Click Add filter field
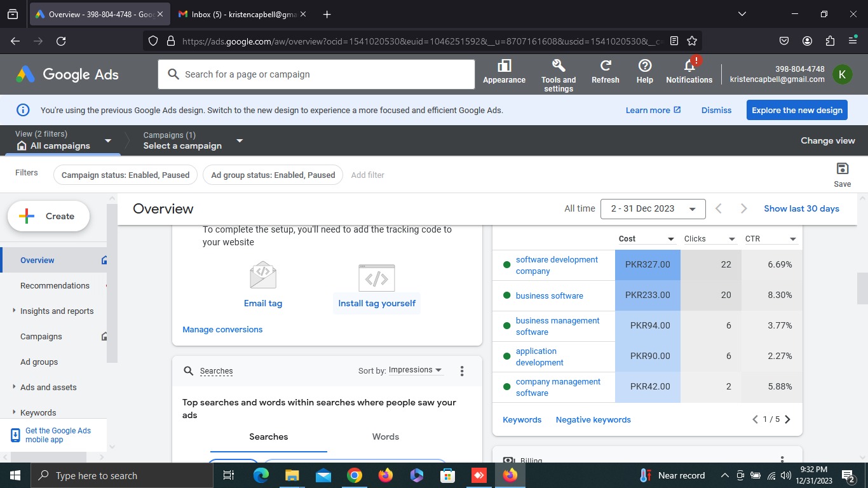868x488 pixels. click(x=368, y=175)
